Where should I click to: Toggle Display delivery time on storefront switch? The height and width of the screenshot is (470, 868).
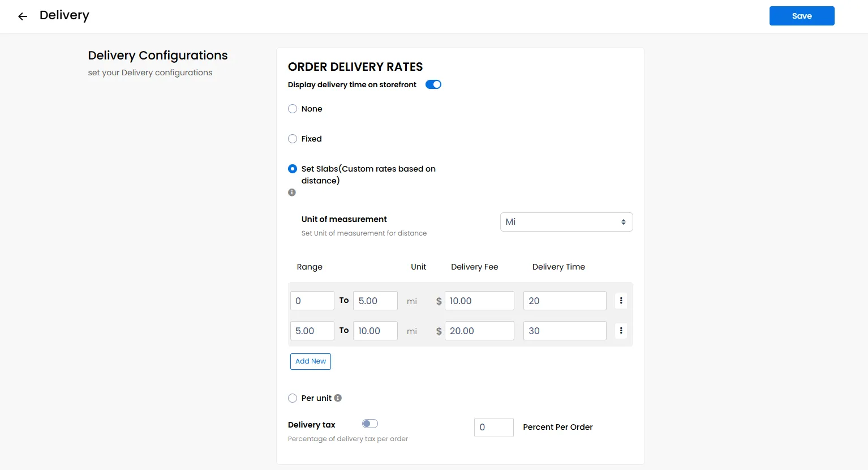(x=433, y=84)
